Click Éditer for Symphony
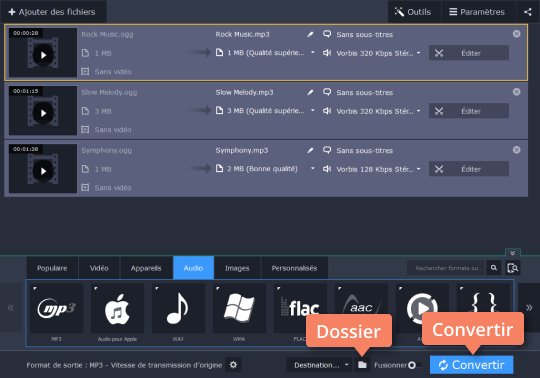 (469, 169)
